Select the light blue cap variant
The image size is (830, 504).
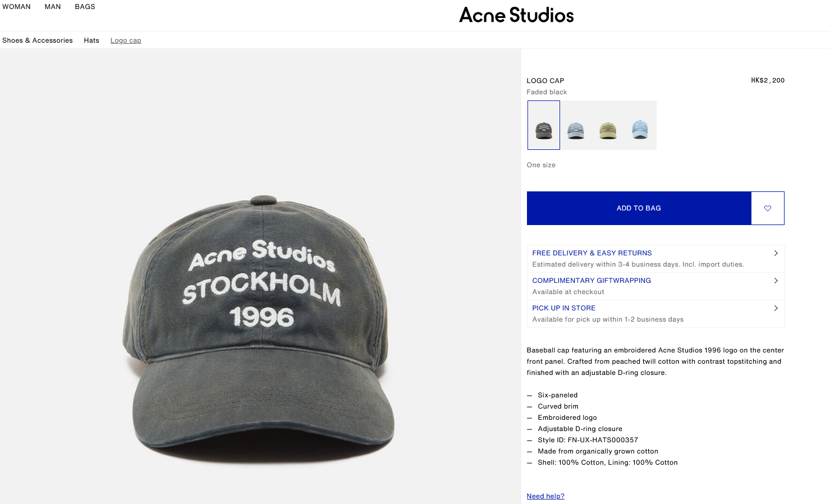[x=640, y=126]
